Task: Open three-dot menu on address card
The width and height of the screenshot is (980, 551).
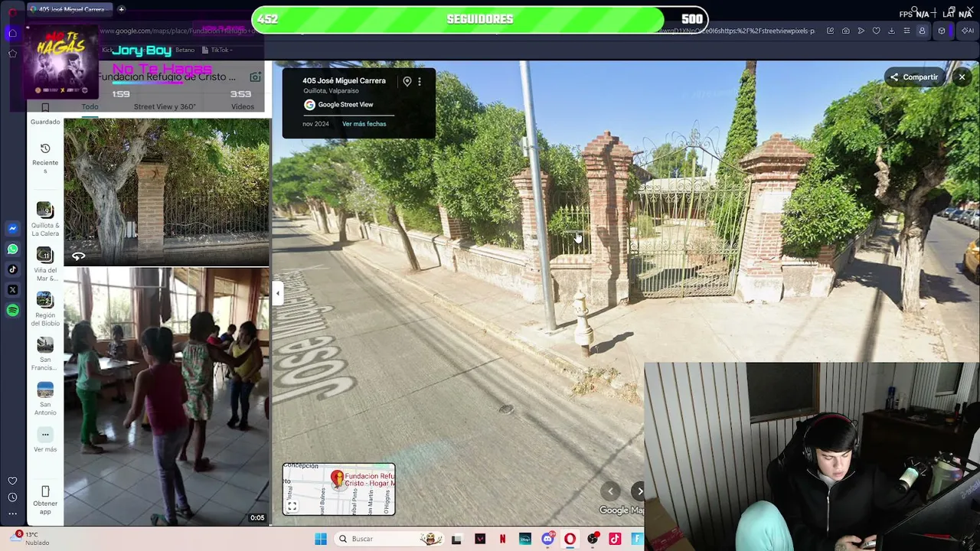Action: pyautogui.click(x=420, y=81)
